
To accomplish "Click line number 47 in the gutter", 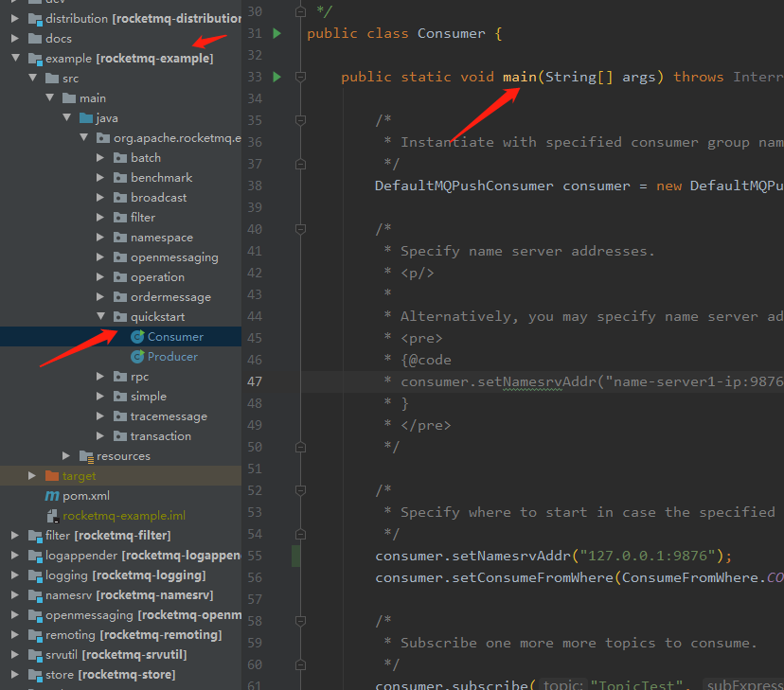I will pos(255,381).
